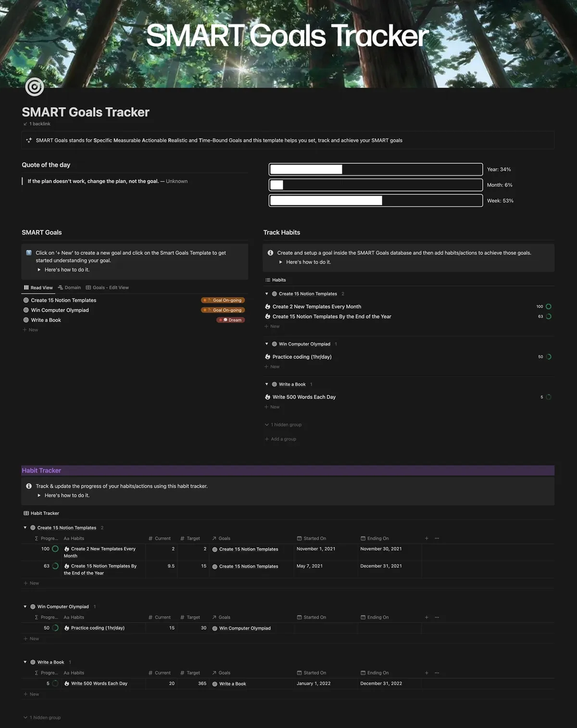Open the three-dots menu in Create 15 Notion Templates table header

click(x=437, y=538)
